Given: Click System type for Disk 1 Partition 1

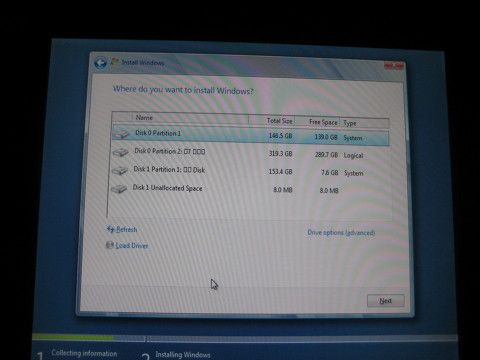Looking at the screenshot, I should pyautogui.click(x=354, y=173).
